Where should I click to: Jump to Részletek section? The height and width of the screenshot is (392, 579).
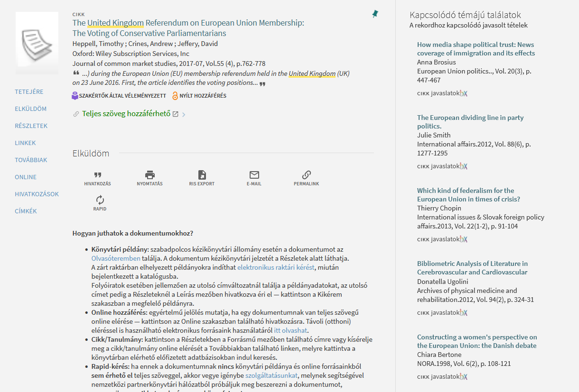click(31, 126)
